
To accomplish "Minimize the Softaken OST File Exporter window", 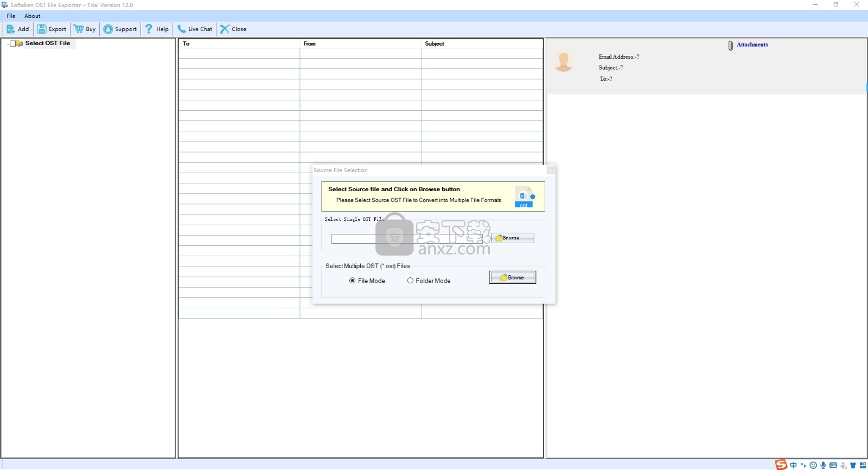I will tap(815, 5).
